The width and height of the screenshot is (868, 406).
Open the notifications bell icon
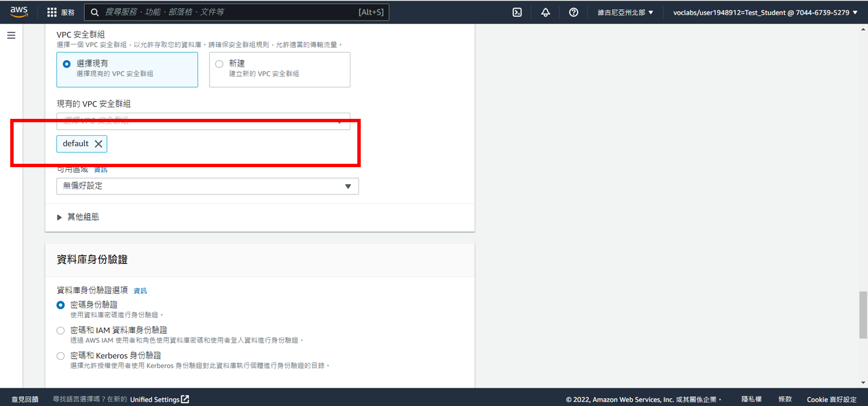pos(545,12)
